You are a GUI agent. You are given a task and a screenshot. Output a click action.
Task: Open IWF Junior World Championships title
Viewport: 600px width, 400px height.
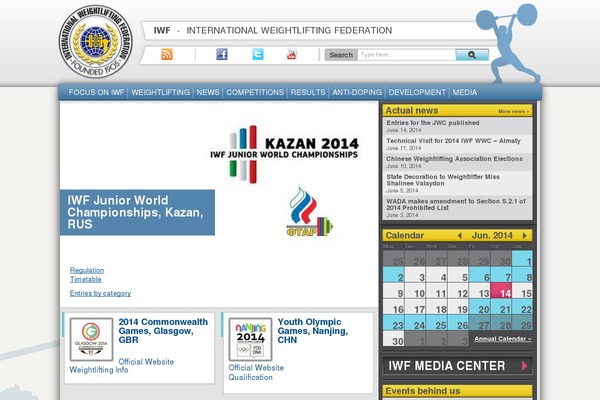[x=135, y=212]
